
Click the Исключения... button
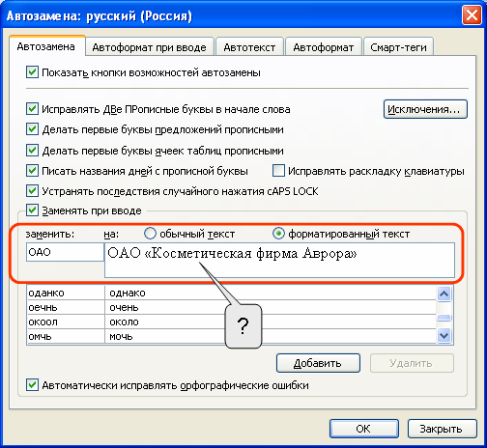point(425,109)
